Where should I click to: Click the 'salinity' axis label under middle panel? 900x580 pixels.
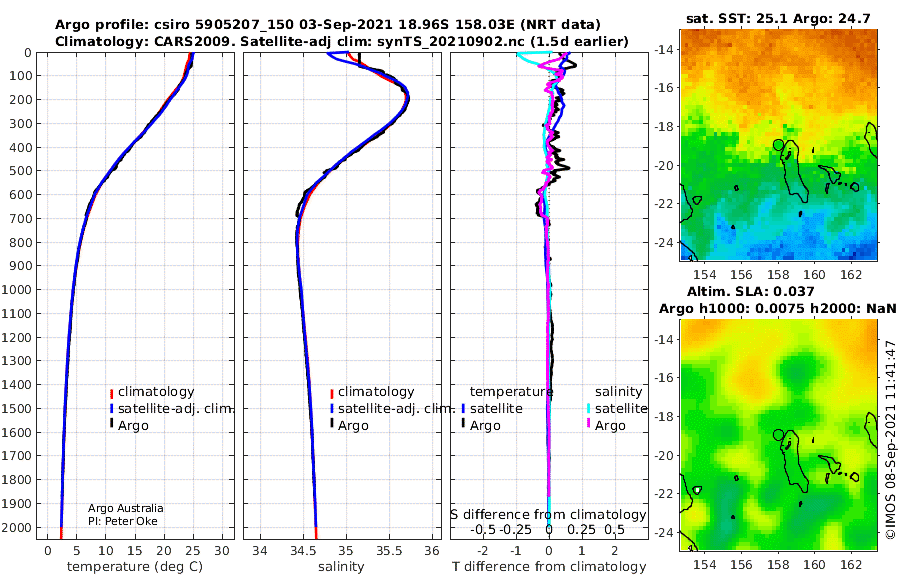coord(341,567)
